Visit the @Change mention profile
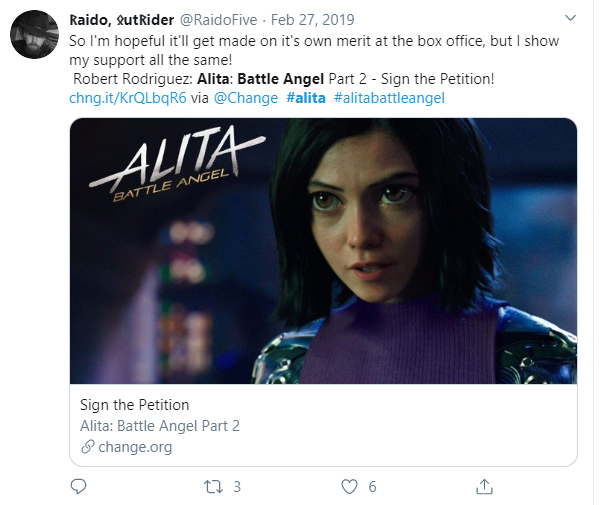Viewport: 601px width, 505px height. coord(245,98)
